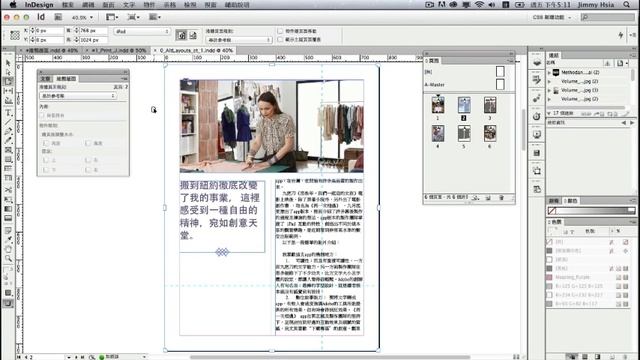Switch to the 顏色 panel tab

pos(571,201)
